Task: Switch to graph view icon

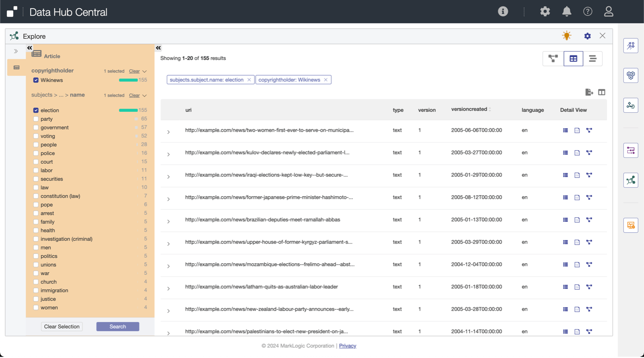Action: [553, 59]
